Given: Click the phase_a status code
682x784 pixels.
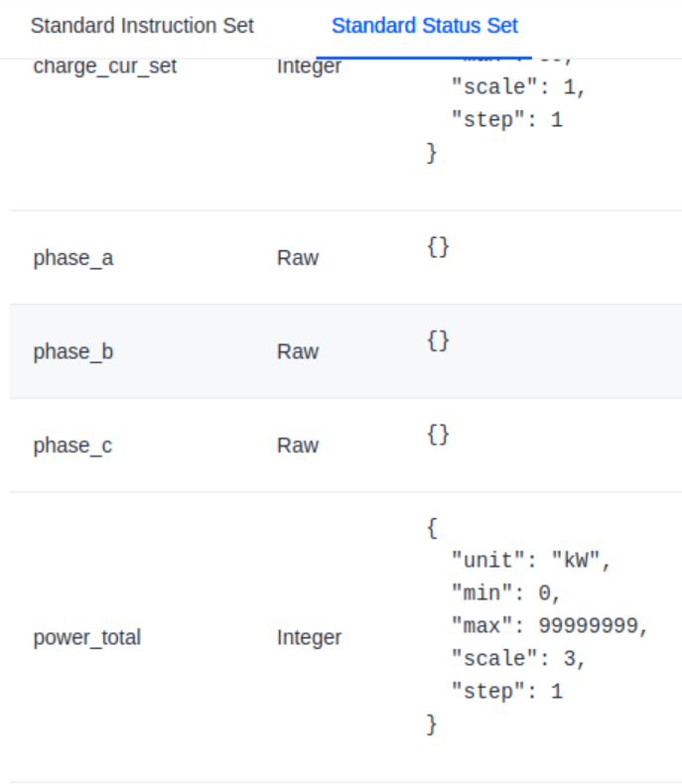Looking at the screenshot, I should 72,258.
